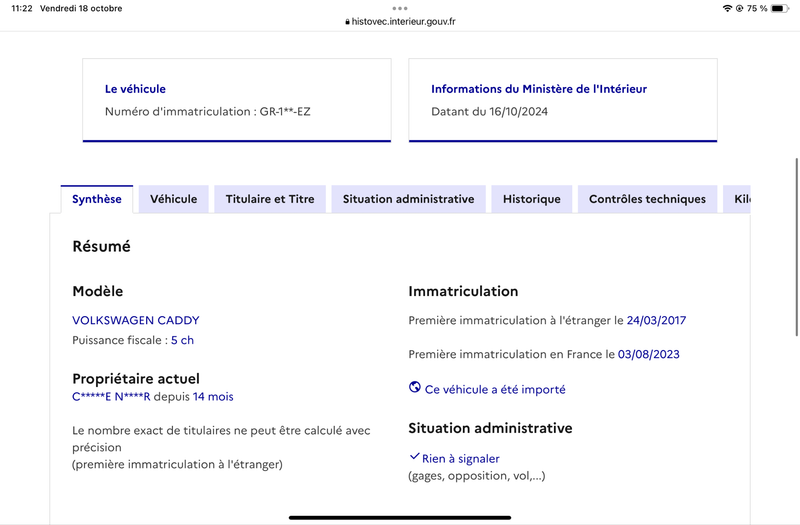Click the 5 ch fiscal power value
The image size is (800, 525).
click(x=183, y=340)
